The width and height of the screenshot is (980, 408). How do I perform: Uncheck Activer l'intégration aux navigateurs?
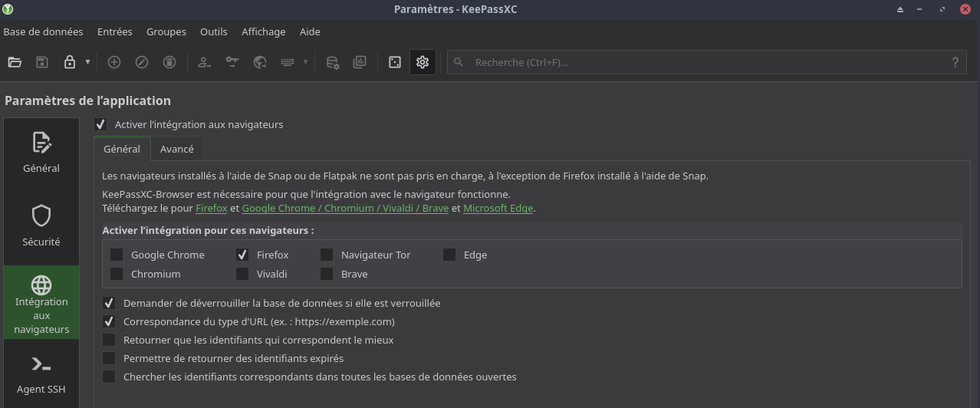click(100, 124)
